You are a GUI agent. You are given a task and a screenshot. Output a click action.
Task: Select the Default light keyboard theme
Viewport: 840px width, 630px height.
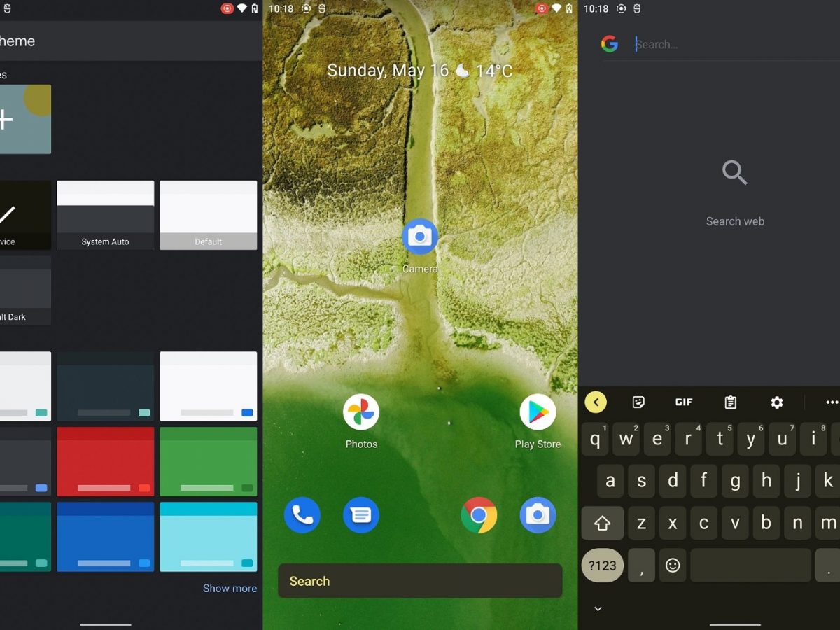pyautogui.click(x=208, y=215)
